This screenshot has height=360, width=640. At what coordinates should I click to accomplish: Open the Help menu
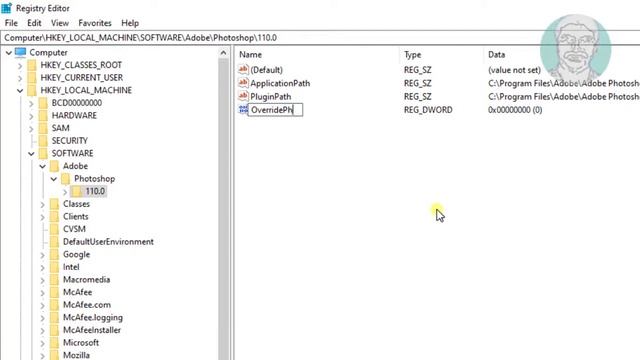point(130,23)
